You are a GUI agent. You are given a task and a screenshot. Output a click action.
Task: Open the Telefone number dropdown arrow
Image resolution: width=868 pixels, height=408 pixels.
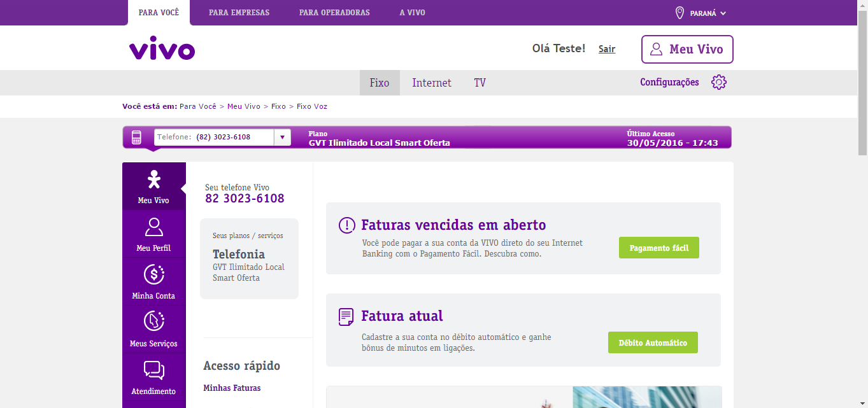point(282,137)
